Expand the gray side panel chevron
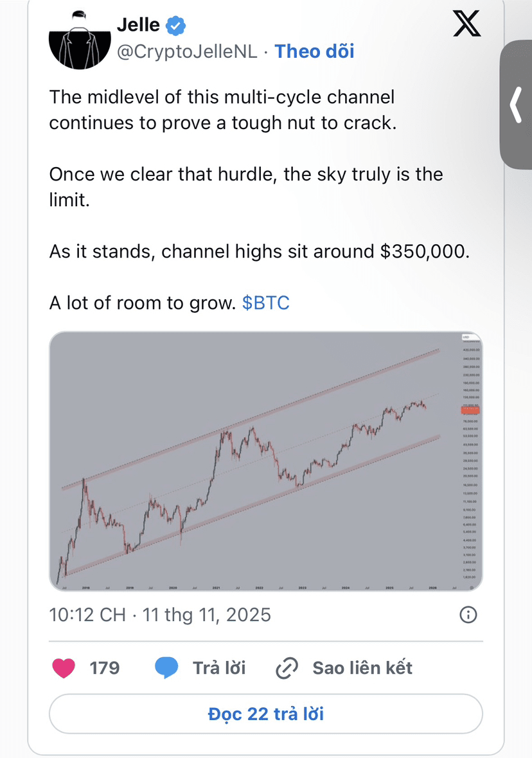The height and width of the screenshot is (758, 532). 516,105
